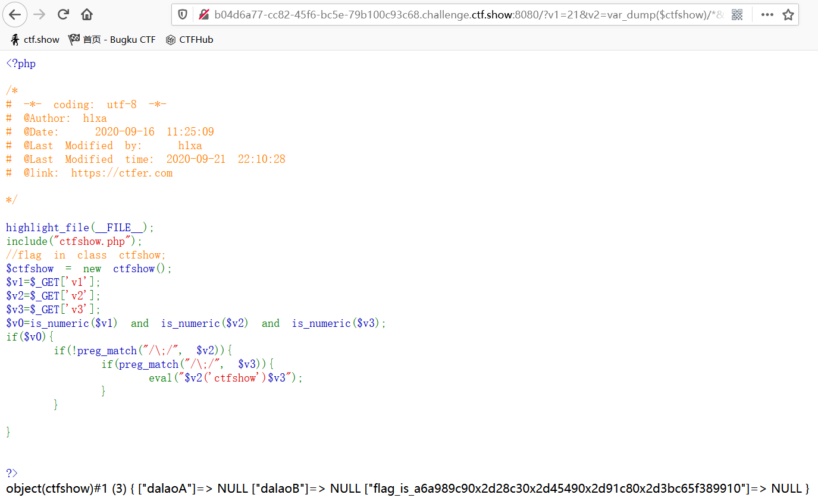Screen dimensions: 818x504
Task: Click the https://ctfer.com link text
Action: [122, 173]
